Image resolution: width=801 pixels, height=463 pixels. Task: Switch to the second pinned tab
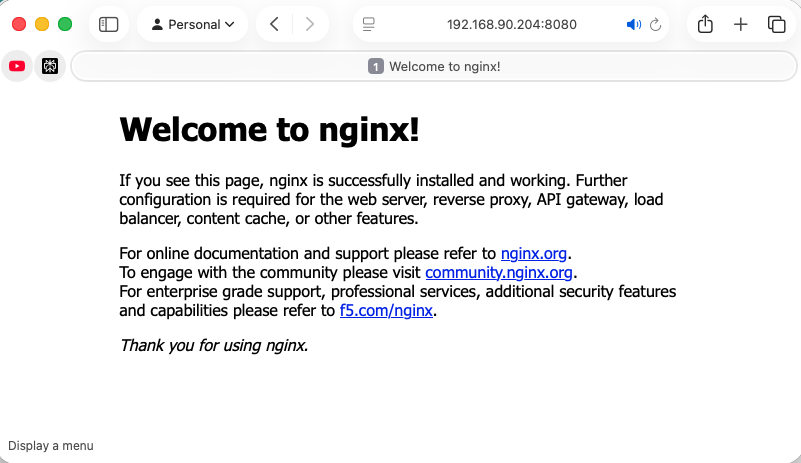50,66
